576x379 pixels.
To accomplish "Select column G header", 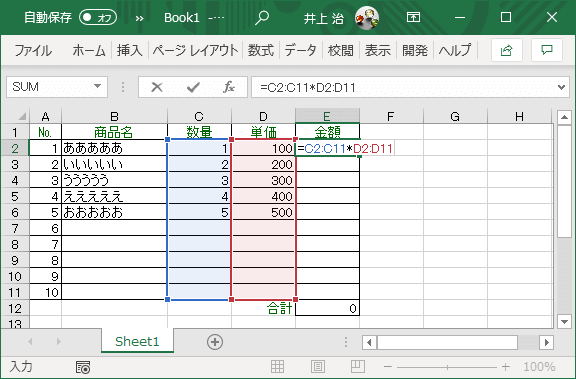I will [x=455, y=117].
